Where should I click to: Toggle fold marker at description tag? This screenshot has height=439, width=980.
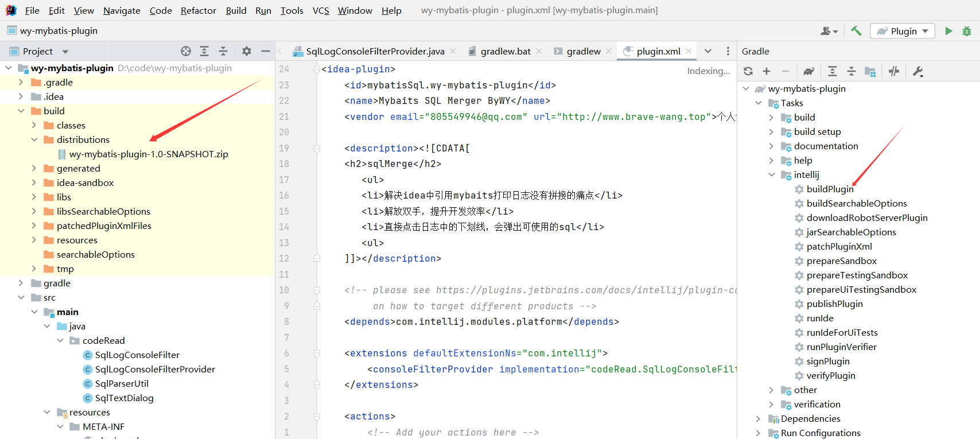pos(317,149)
